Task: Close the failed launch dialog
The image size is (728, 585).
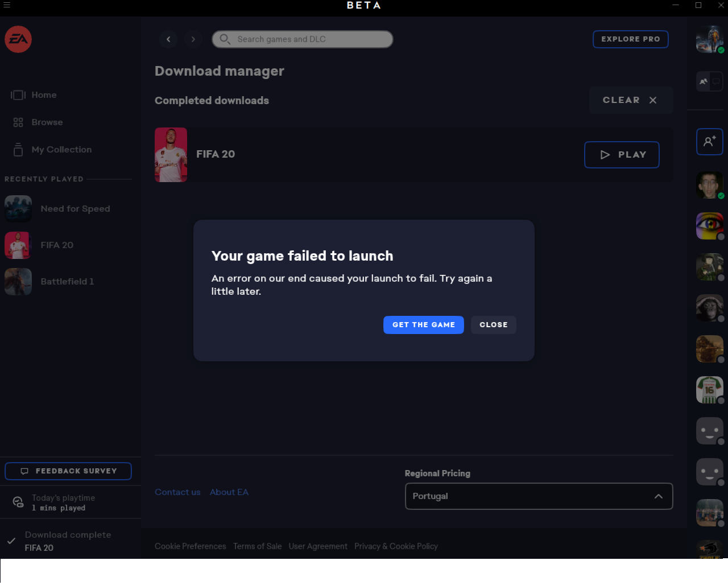Action: (x=493, y=325)
